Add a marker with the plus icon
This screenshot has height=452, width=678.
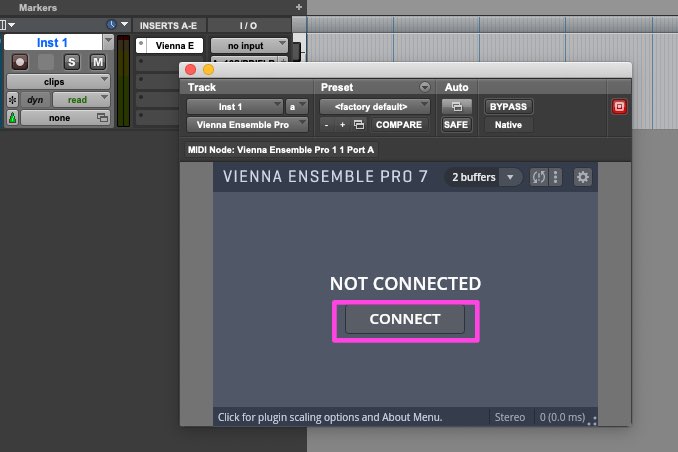click(x=298, y=7)
